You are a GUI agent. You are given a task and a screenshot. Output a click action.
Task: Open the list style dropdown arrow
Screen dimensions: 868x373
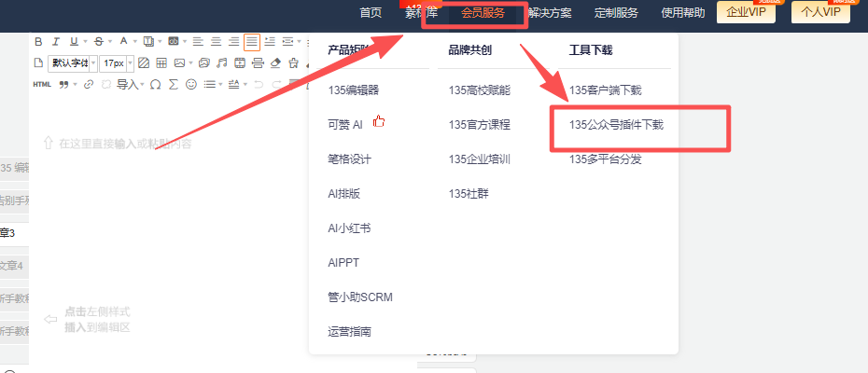(221, 84)
